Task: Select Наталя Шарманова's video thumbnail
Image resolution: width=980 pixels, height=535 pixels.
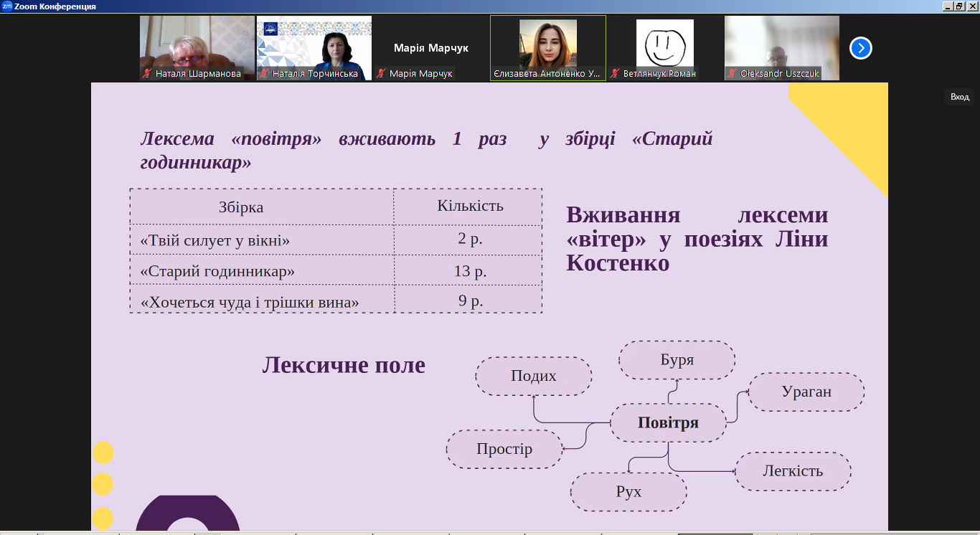Action: (197, 42)
